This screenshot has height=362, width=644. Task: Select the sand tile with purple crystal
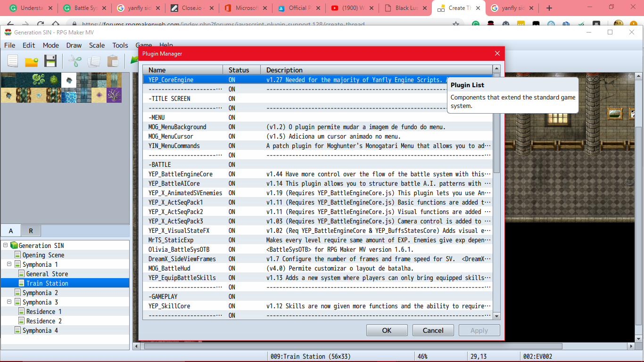pyautogui.click(x=99, y=95)
